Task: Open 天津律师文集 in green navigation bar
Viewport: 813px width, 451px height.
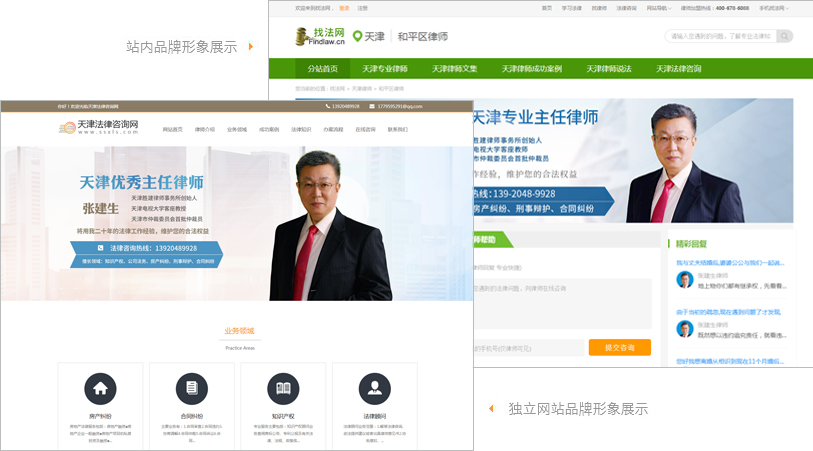Action: point(455,68)
